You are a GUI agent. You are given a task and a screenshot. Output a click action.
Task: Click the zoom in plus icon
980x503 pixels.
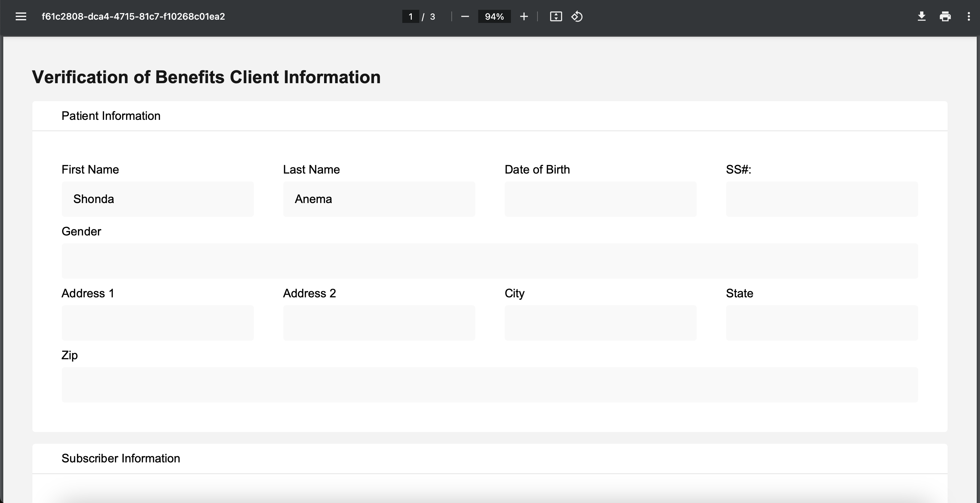coord(524,16)
